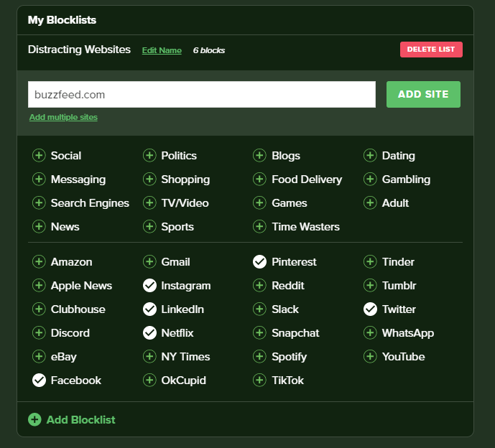This screenshot has width=495, height=448.
Task: Add the Politics category plus icon
Action: tap(149, 156)
